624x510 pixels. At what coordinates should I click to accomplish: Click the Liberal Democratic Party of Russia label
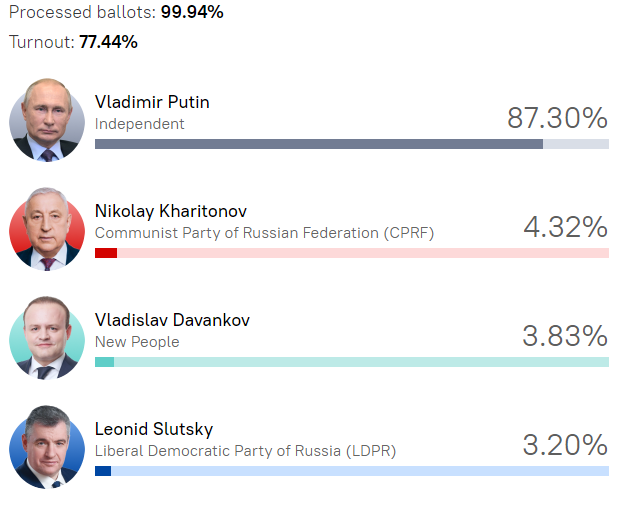click(x=246, y=451)
